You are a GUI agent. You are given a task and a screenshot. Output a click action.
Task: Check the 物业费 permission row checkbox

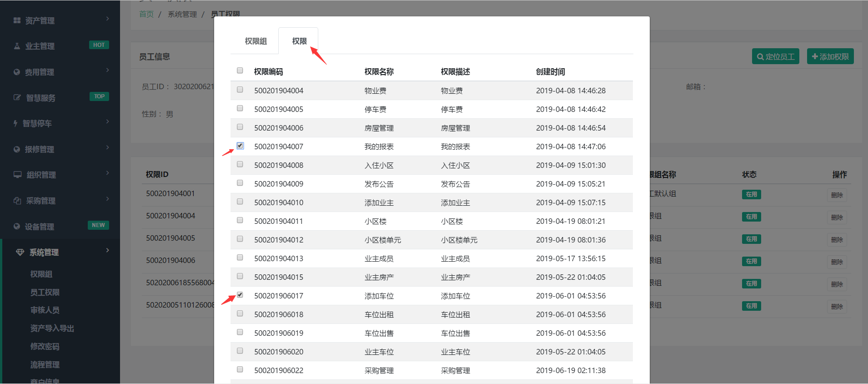(x=240, y=90)
